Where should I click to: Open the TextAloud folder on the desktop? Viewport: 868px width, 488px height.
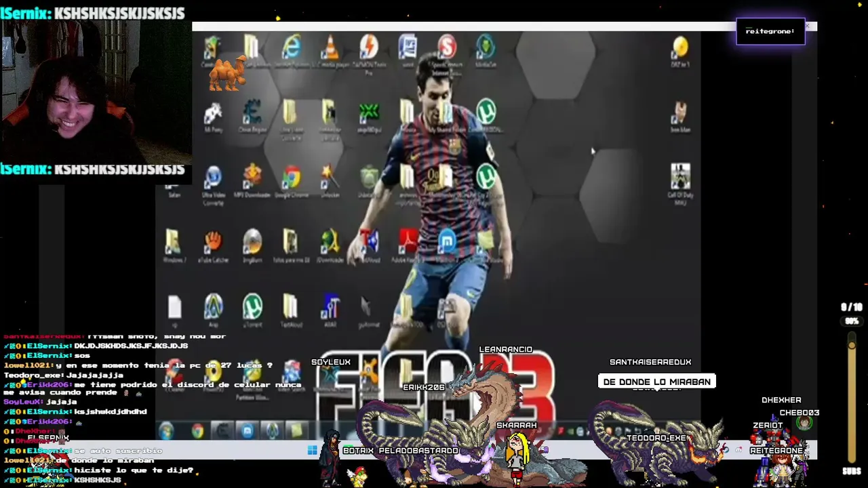pos(290,307)
